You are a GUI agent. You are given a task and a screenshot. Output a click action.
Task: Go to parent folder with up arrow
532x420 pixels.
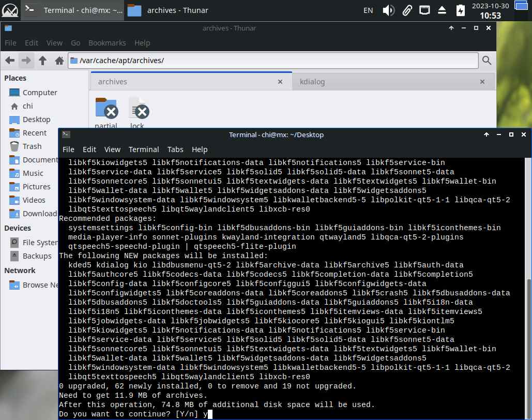43,61
